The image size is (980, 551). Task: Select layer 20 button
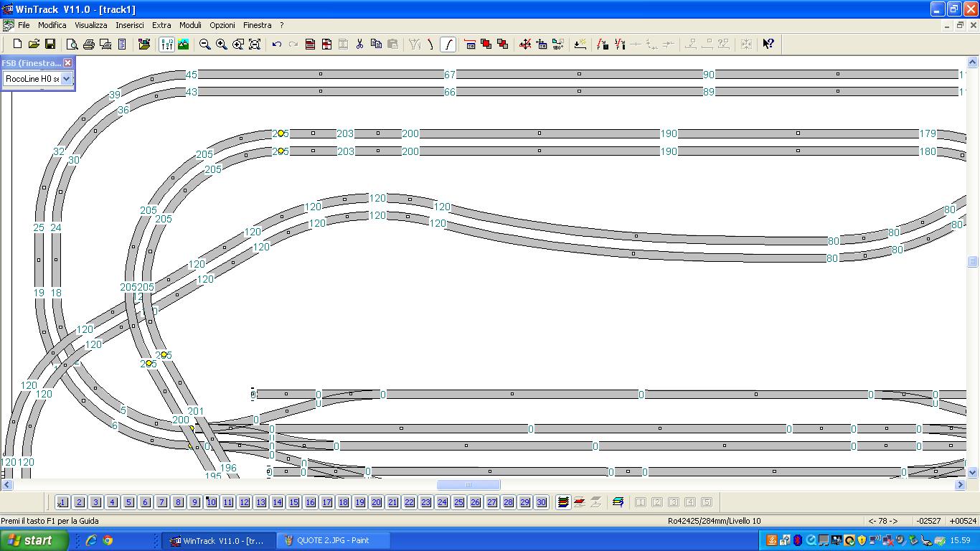376,502
